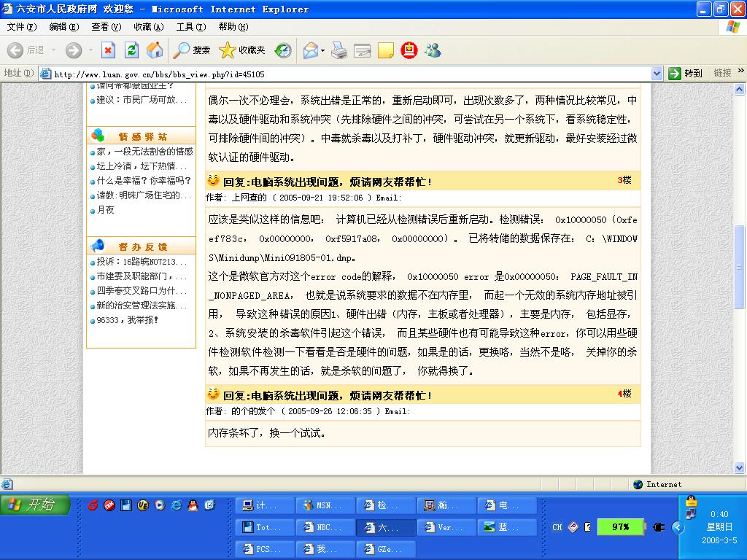This screenshot has width=747, height=560.
Task: Open the Messenger icon in toolbar
Action: pos(433,50)
